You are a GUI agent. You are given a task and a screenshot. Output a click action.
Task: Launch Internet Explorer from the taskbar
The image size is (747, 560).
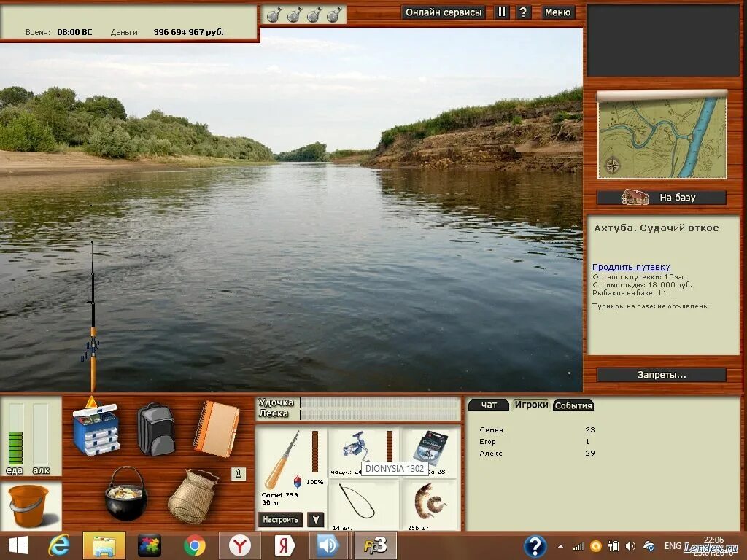click(x=58, y=545)
